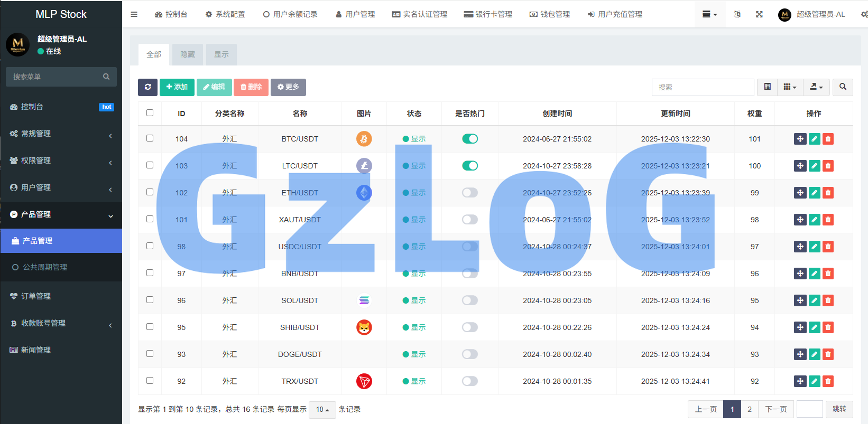Open 公共周期管理 in sidebar
This screenshot has width=868, height=424.
point(45,267)
